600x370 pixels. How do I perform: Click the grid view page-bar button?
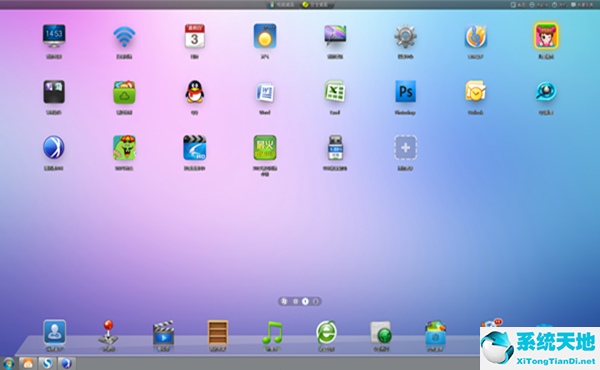[295, 302]
